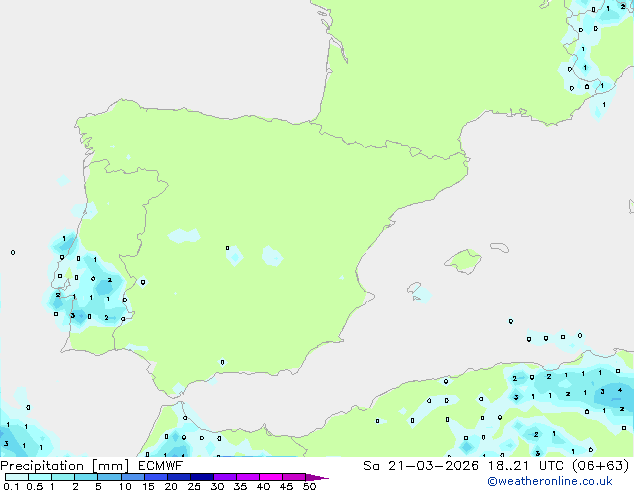634x490 pixels.
Task: Click the '50' legend scale label
Action: [309, 486]
